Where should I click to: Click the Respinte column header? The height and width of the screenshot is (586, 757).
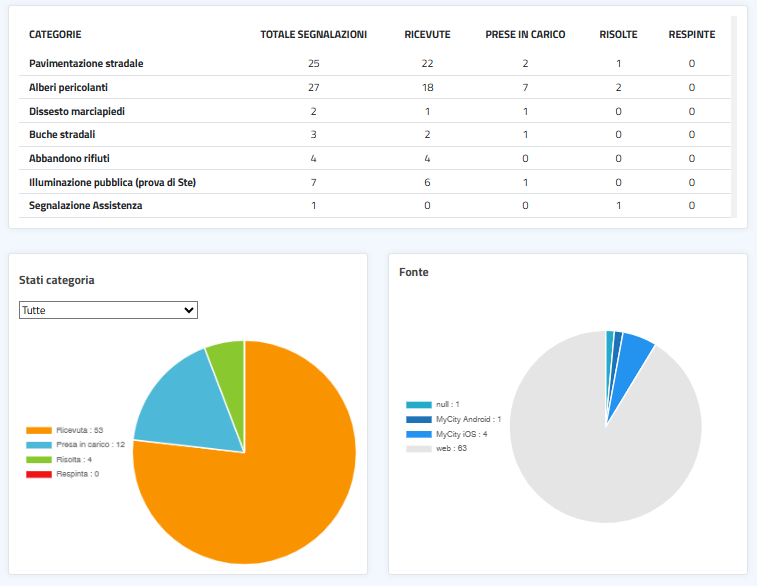(691, 34)
